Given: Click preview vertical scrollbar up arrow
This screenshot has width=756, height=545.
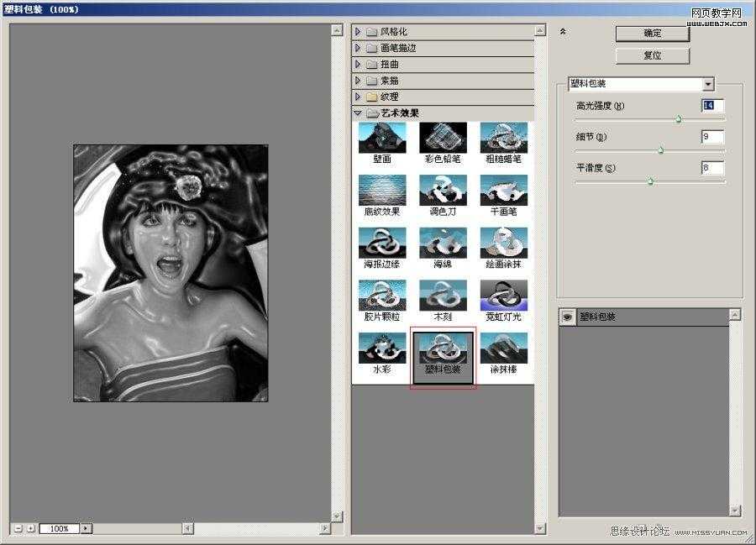Looking at the screenshot, I should tap(337, 30).
